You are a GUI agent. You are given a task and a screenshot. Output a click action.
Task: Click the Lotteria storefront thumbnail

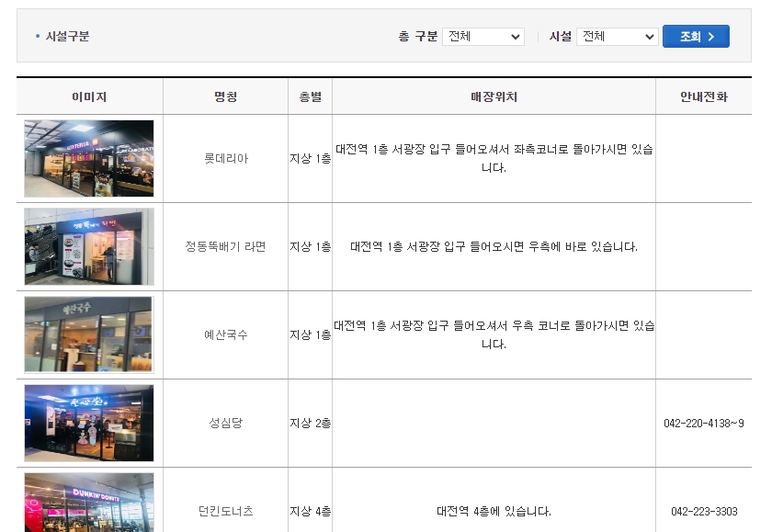88,158
